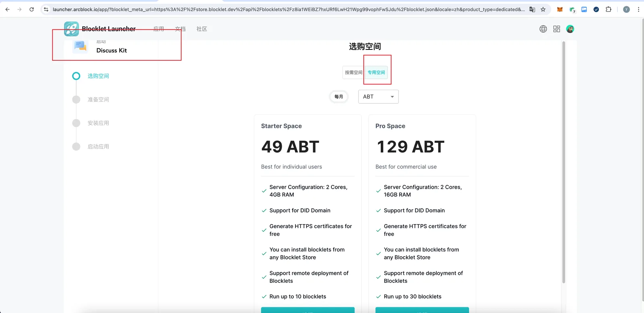Click the main 选购空间 page heading

[365, 47]
